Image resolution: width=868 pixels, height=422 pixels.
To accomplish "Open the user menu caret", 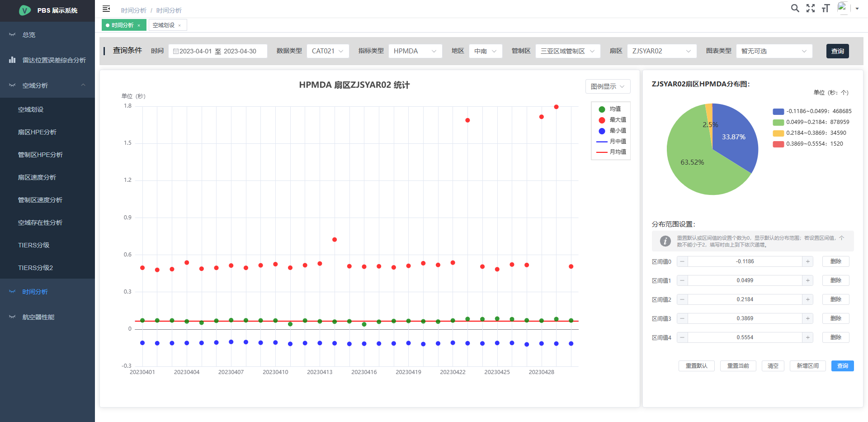I will 857,9.
